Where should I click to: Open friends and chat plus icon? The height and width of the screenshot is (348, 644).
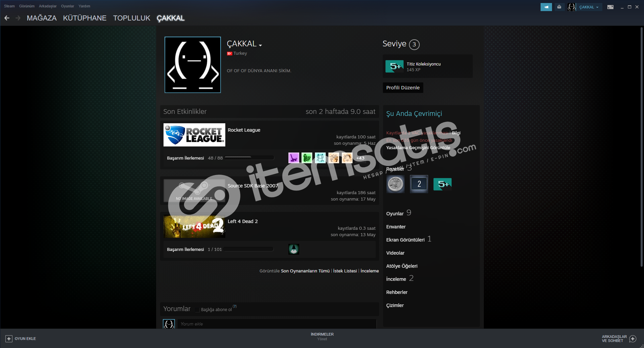point(633,339)
